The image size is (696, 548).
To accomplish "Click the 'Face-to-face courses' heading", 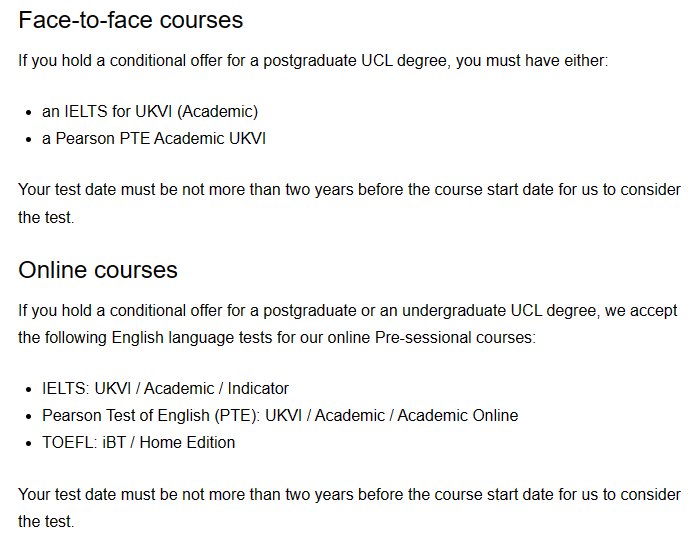I will (x=130, y=20).
